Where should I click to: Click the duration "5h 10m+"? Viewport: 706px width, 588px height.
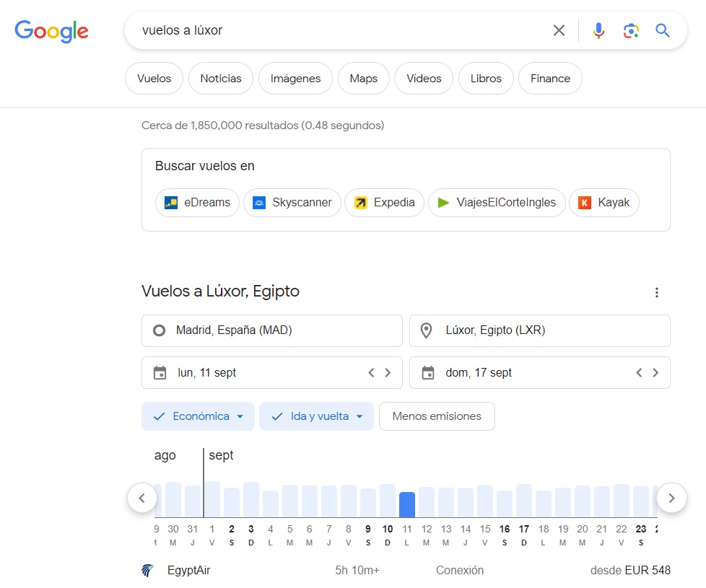[357, 571]
